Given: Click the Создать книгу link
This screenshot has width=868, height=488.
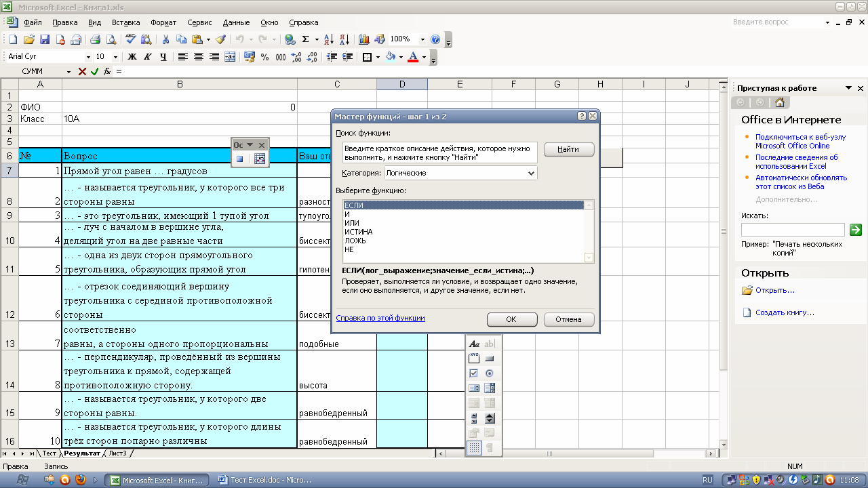Looking at the screenshot, I should (785, 312).
